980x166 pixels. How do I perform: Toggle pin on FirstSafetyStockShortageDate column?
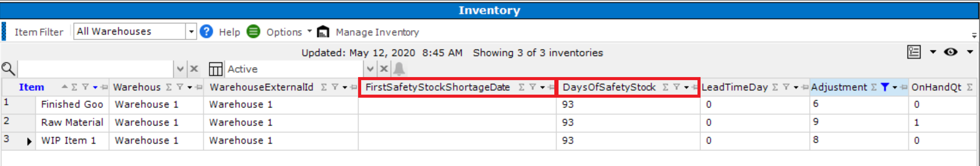click(551, 87)
